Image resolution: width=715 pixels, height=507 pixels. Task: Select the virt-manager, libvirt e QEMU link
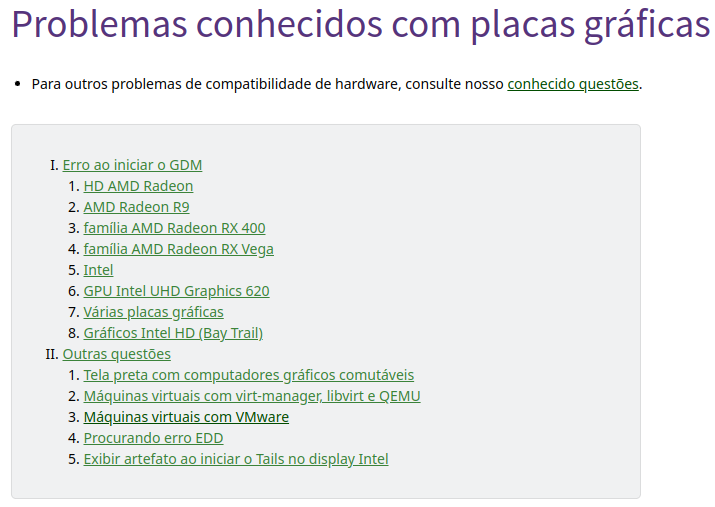[x=252, y=396]
